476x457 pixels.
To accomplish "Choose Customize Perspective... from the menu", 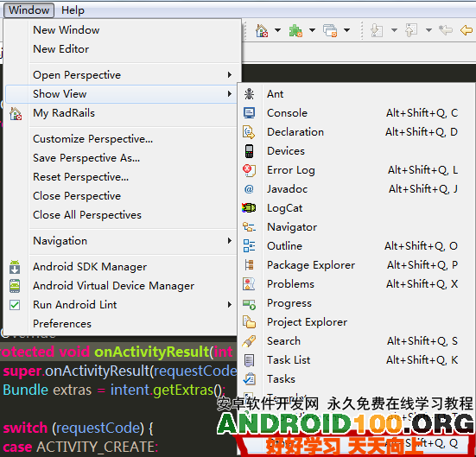I will [x=93, y=139].
